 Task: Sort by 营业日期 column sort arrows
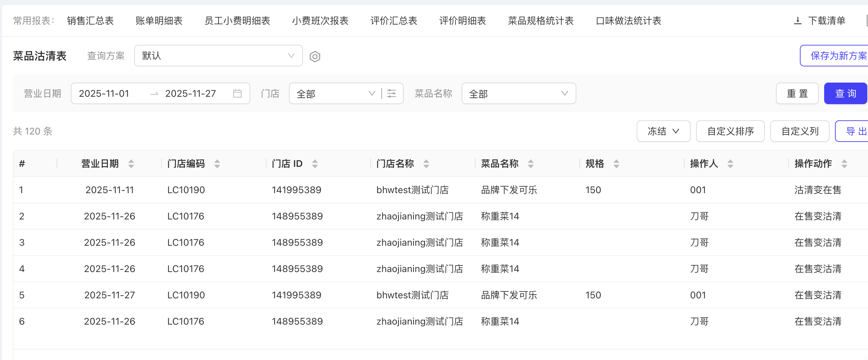[131, 164]
